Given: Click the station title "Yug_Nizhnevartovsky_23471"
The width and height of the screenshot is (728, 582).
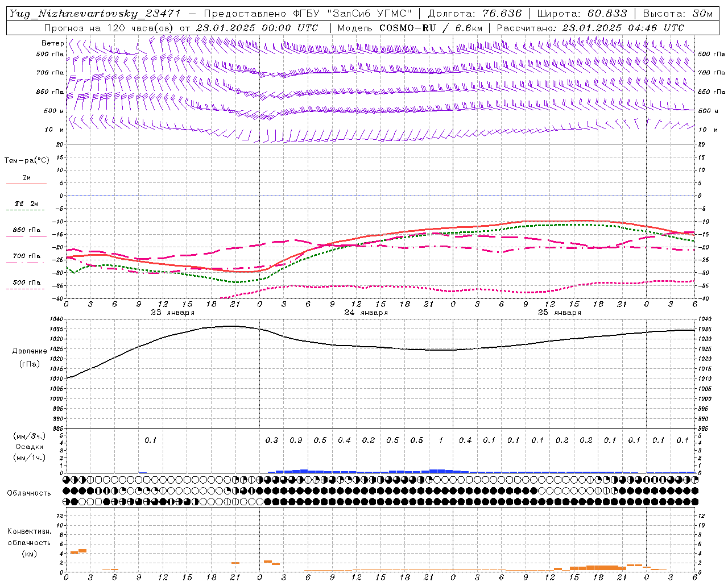Looking at the screenshot, I should pos(94,14).
